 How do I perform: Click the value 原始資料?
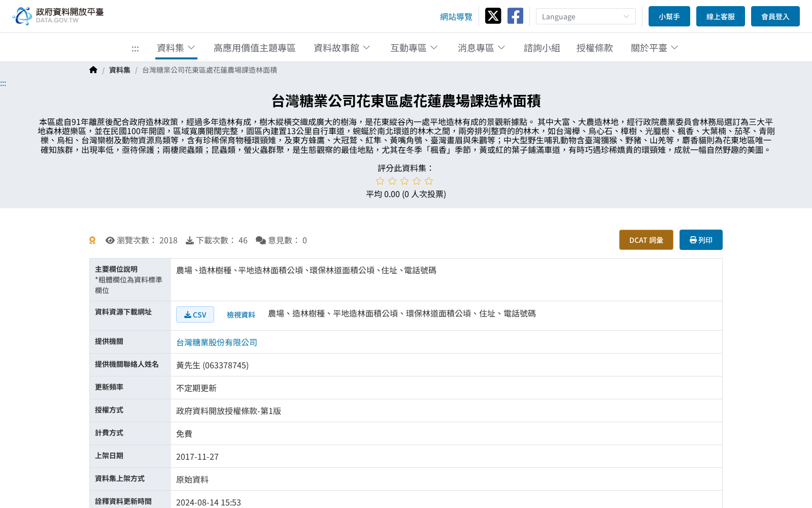(x=192, y=480)
